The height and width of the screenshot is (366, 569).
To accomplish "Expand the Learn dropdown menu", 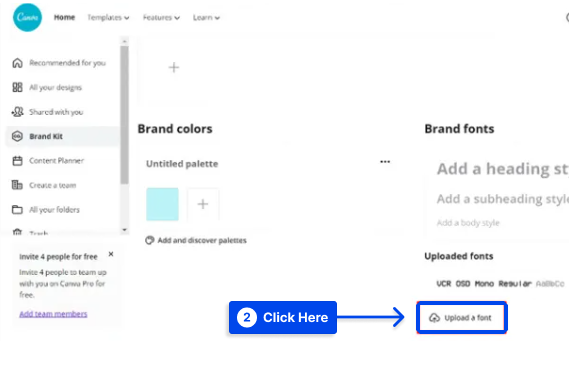I will pyautogui.click(x=206, y=17).
